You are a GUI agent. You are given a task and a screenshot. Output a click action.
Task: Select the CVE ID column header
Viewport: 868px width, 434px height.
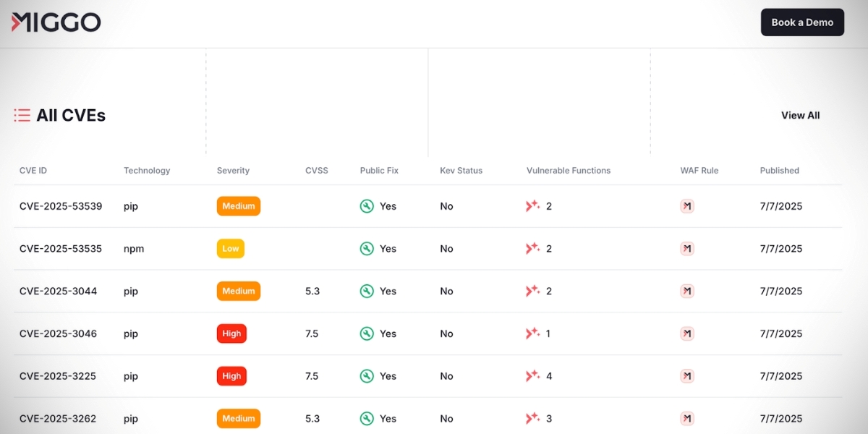click(33, 171)
